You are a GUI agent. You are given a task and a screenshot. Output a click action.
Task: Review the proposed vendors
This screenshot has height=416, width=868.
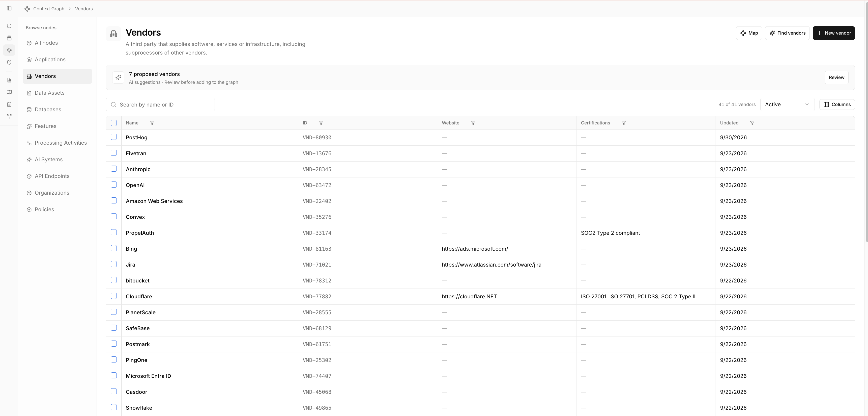[x=836, y=77]
